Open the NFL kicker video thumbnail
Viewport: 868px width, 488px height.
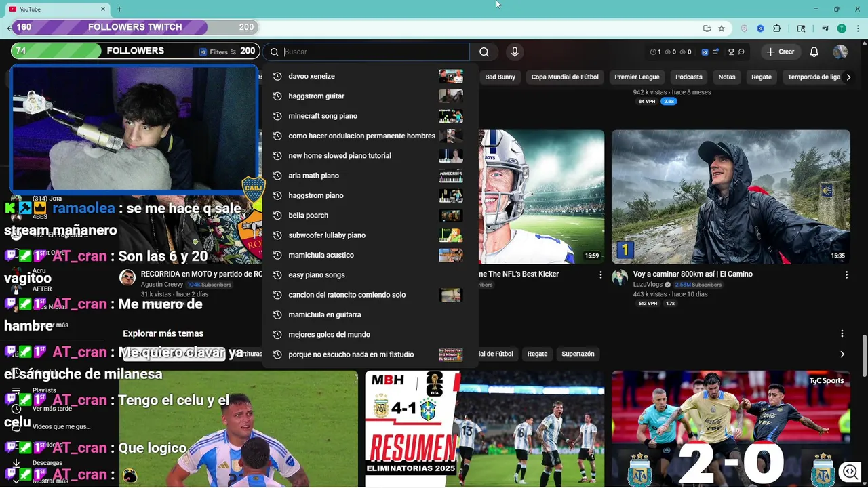coord(541,197)
